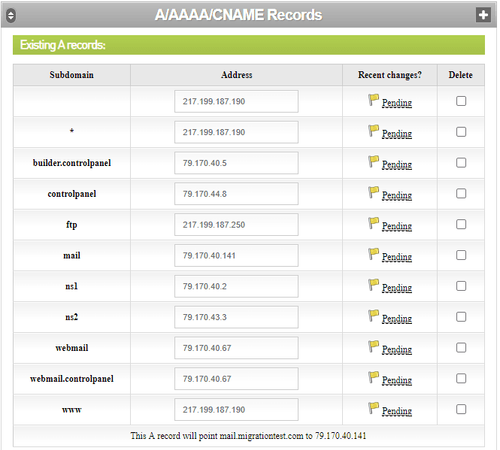Mark the 'mail' row record for deletion
The height and width of the screenshot is (450, 500).
[x=461, y=255]
